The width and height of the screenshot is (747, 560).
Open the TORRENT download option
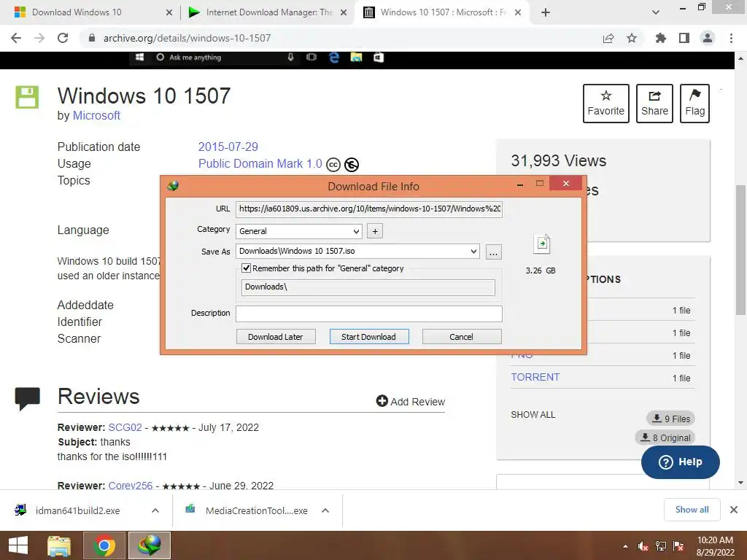pyautogui.click(x=535, y=377)
